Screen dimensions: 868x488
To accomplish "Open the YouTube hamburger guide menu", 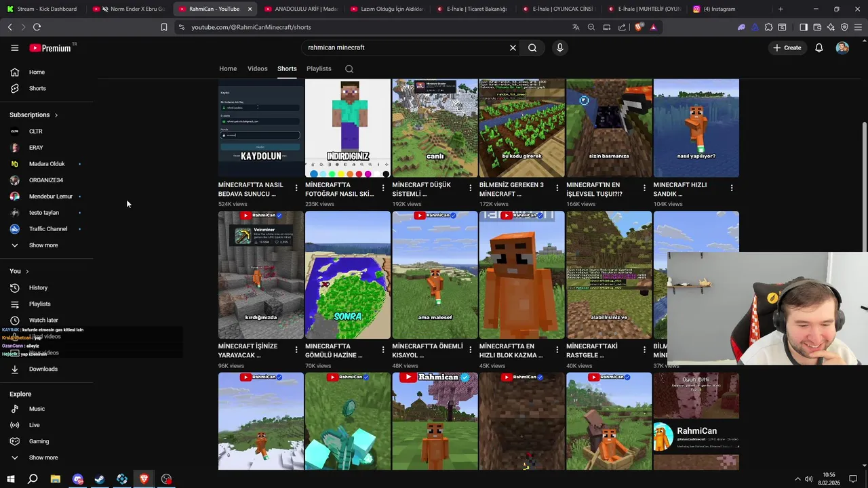I will point(14,47).
